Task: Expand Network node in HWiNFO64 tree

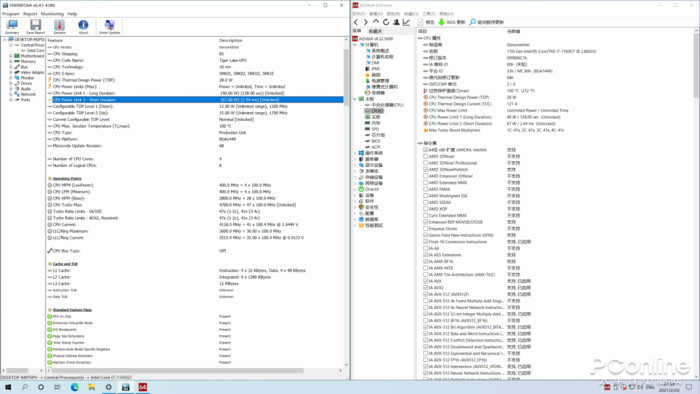Action: 11,94
